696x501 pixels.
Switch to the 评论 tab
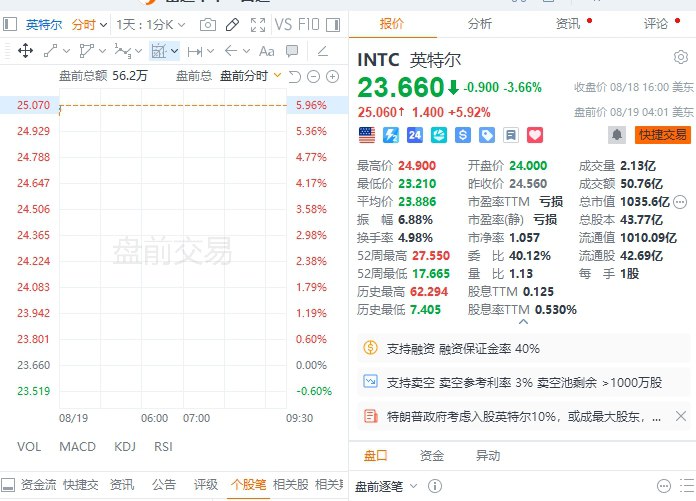click(x=656, y=24)
